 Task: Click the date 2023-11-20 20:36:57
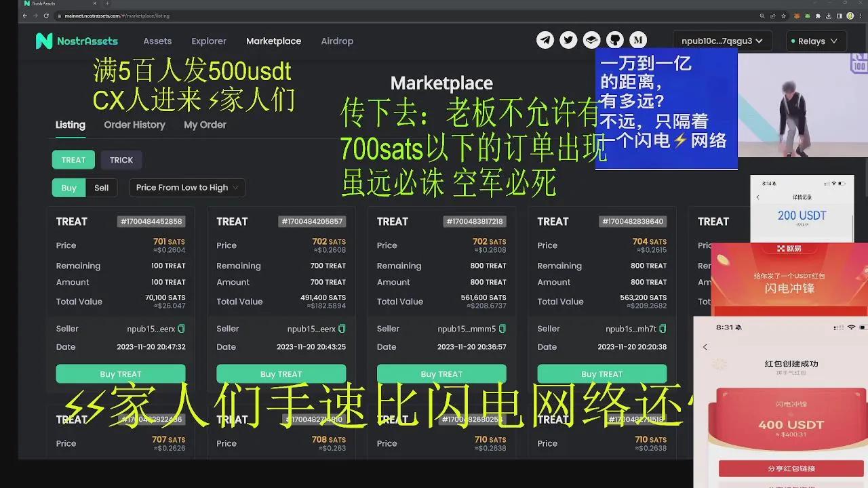click(471, 347)
